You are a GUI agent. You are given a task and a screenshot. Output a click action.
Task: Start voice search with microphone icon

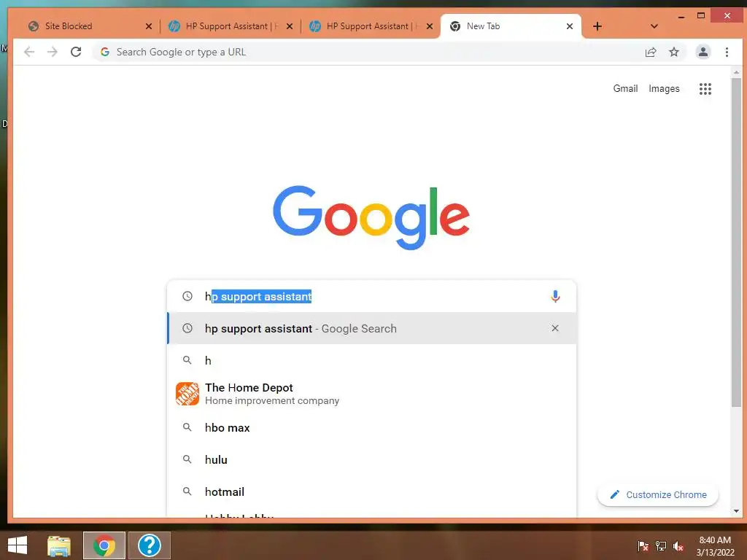[555, 296]
